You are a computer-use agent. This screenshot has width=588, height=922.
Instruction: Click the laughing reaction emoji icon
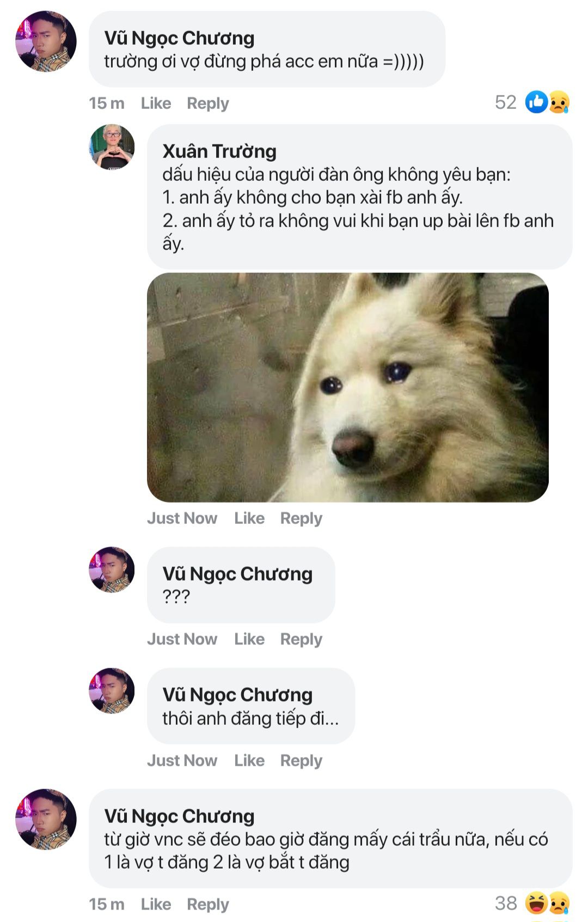tap(536, 903)
